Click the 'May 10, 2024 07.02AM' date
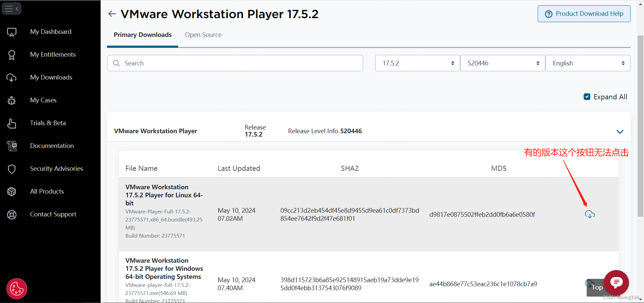The width and height of the screenshot is (644, 303). (236, 214)
